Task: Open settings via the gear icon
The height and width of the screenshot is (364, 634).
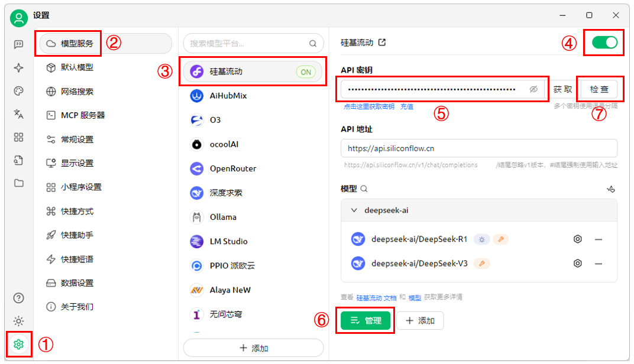Action: [18, 344]
